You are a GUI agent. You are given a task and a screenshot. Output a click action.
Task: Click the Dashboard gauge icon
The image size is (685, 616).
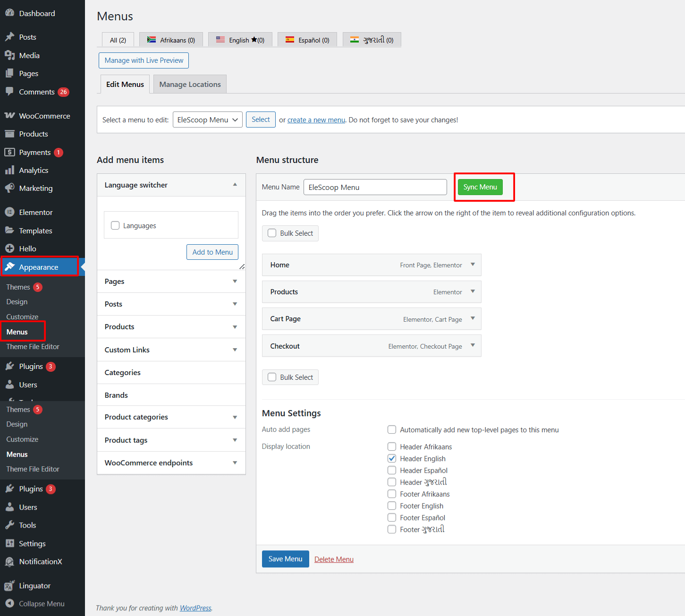[9, 13]
